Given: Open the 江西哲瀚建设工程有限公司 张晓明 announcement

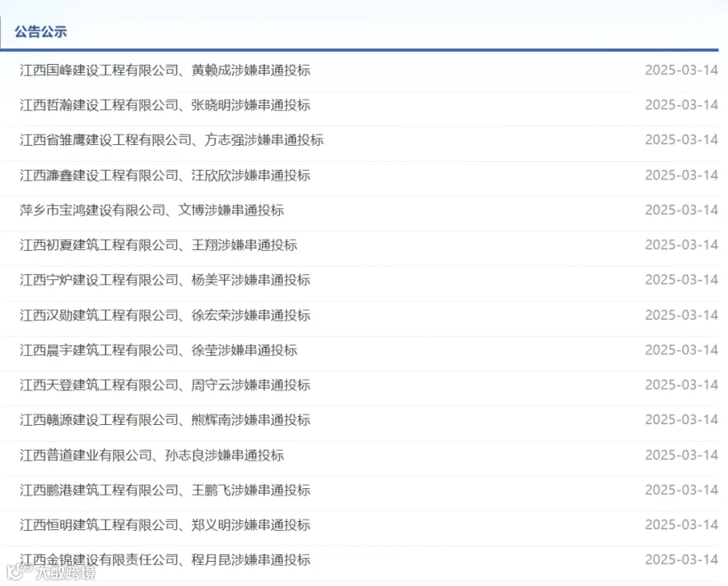Looking at the screenshot, I should [x=165, y=105].
